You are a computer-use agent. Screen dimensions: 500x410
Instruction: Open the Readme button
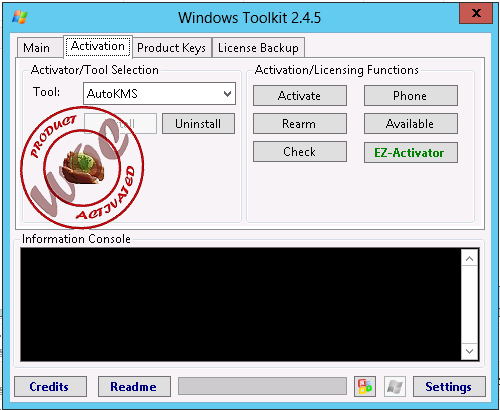(134, 387)
